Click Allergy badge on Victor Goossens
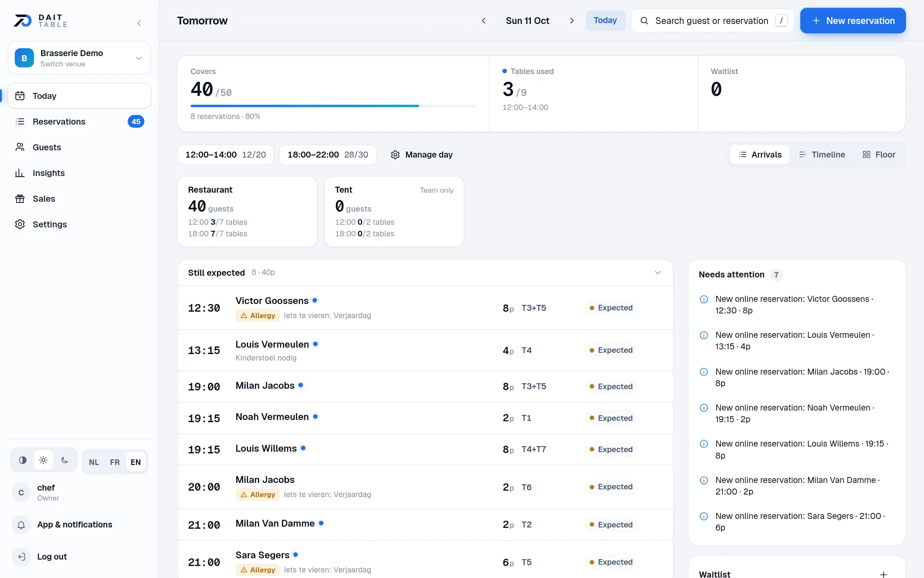924x578 pixels. pos(258,316)
